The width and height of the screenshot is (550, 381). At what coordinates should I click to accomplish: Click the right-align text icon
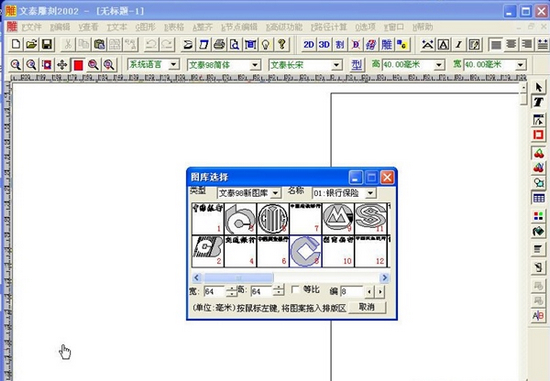point(526,44)
